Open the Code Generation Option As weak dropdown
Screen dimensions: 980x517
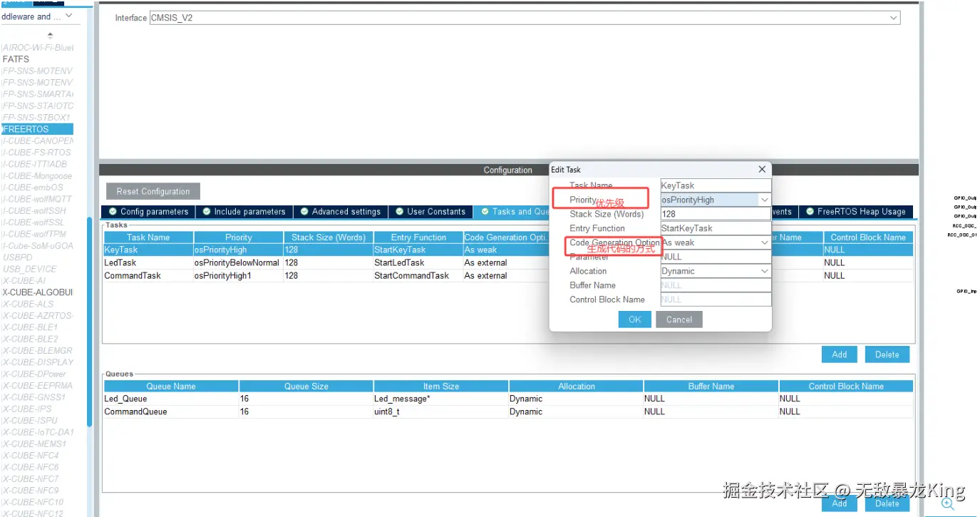click(x=764, y=242)
